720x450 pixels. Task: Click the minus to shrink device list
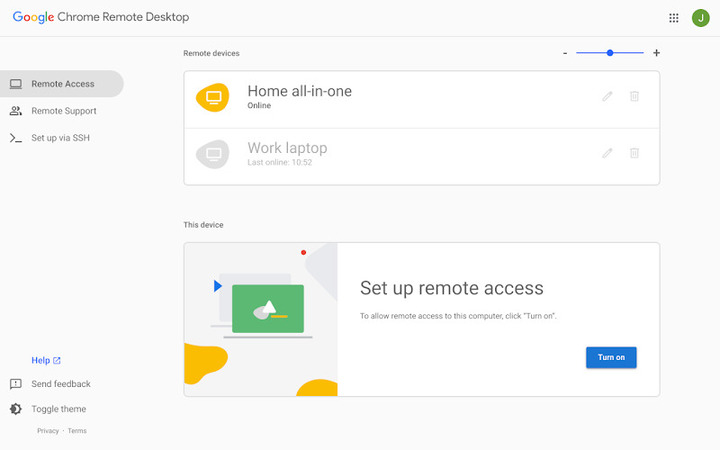[x=565, y=53]
